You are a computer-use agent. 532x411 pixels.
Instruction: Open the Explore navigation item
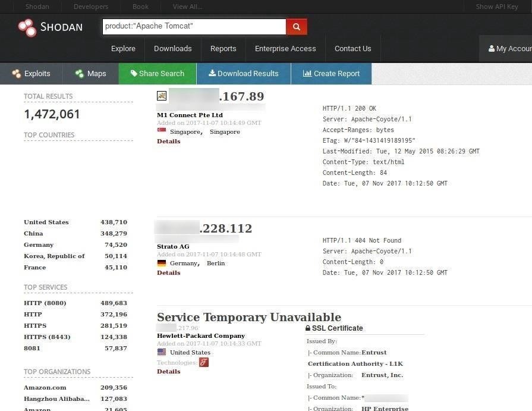click(123, 49)
